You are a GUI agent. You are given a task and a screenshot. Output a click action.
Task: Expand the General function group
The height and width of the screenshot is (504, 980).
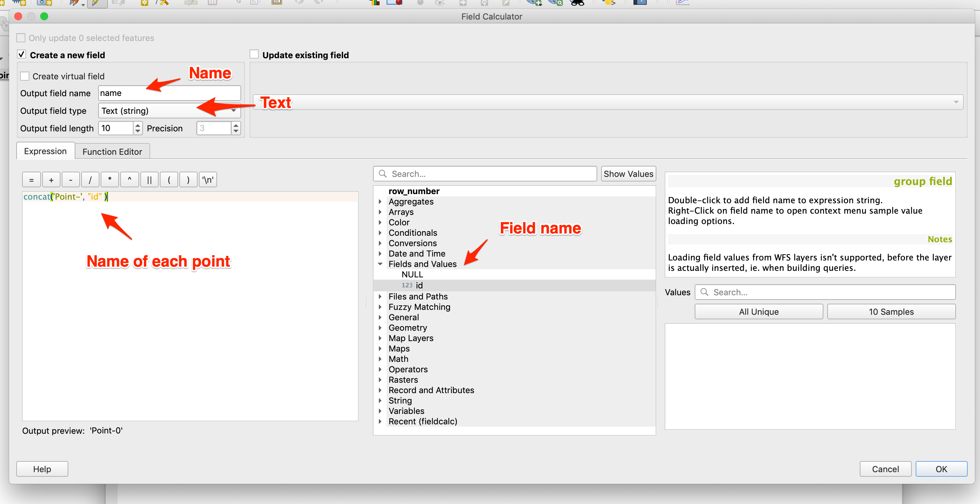click(x=380, y=317)
